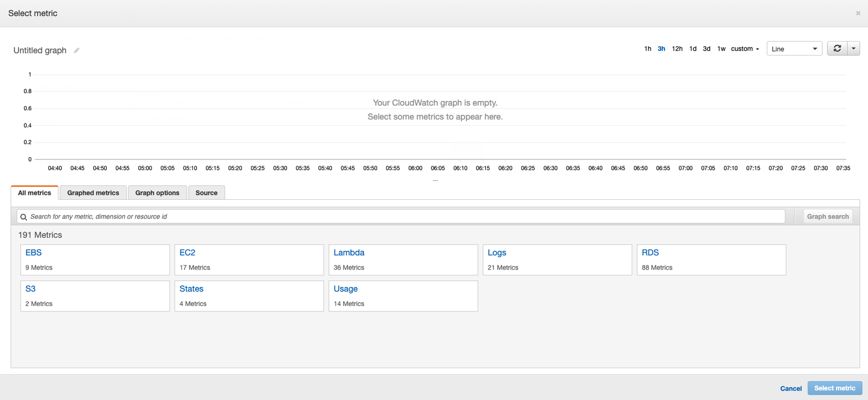Open the Lambda metrics namespace

tap(349, 253)
